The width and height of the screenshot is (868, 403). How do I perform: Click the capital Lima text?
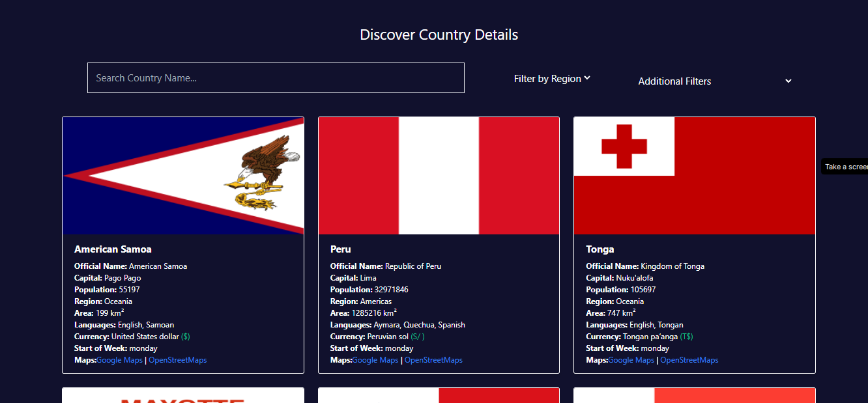tap(368, 278)
